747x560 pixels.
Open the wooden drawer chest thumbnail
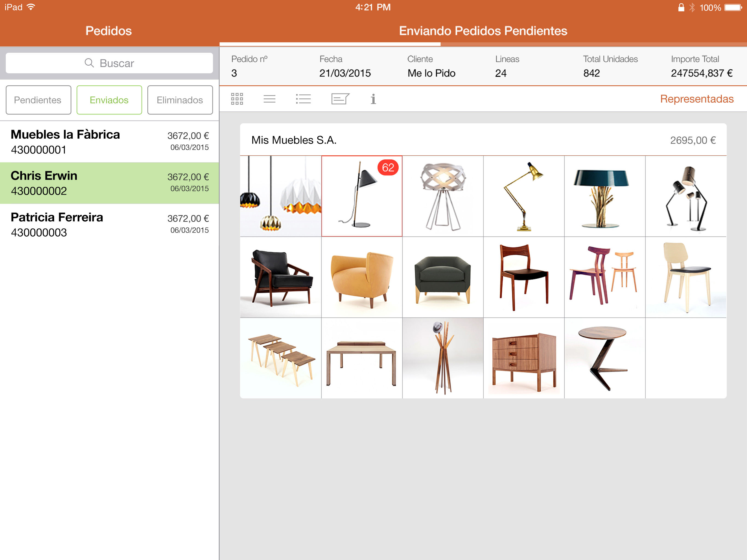point(523,358)
